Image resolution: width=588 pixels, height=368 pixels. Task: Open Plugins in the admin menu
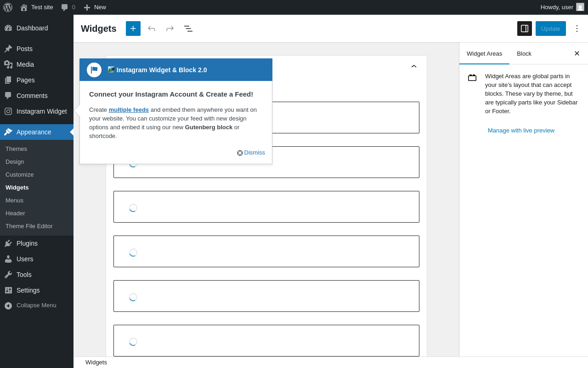click(x=37, y=243)
